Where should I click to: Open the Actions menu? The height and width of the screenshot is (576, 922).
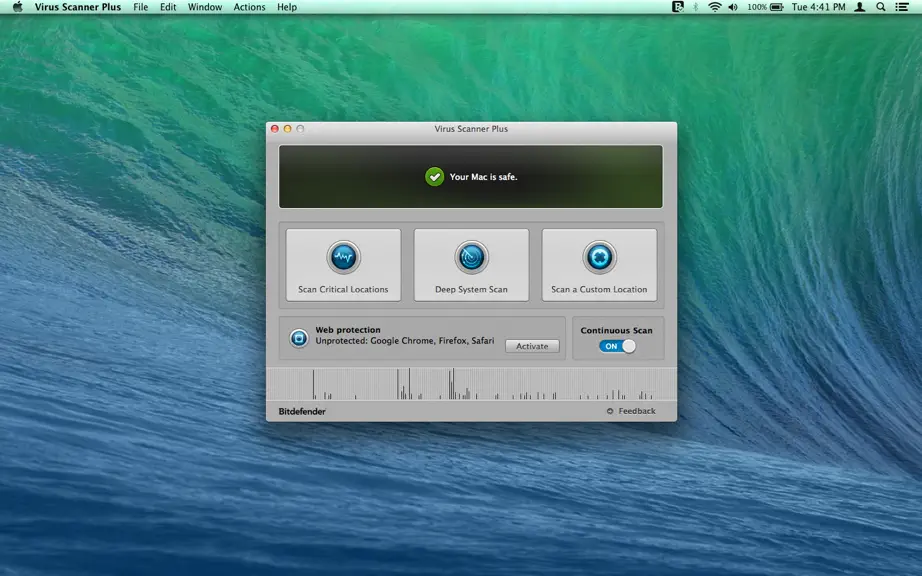(249, 7)
